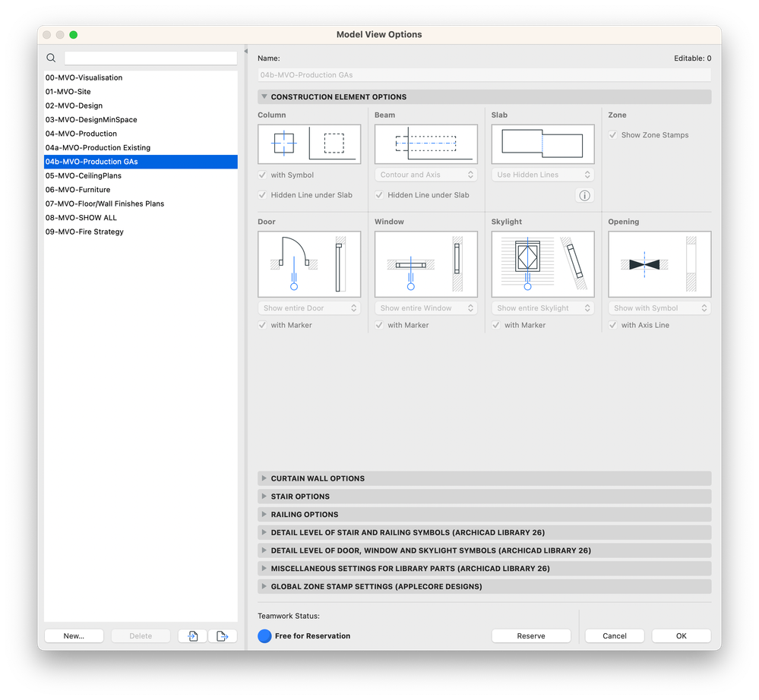
Task: Click the search magnifier icon
Action: pyautogui.click(x=51, y=58)
